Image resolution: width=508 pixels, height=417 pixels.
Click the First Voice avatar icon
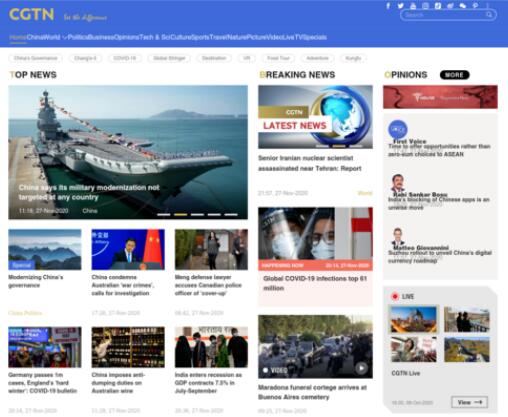[x=398, y=129]
